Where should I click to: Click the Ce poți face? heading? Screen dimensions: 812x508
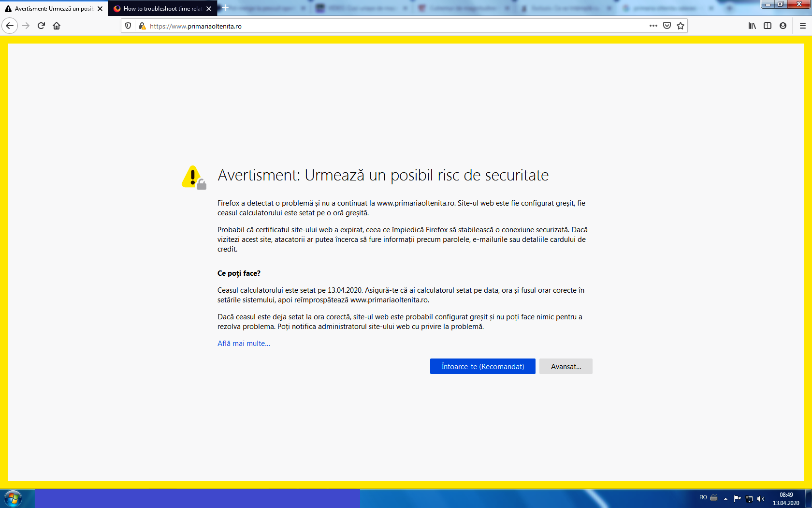click(239, 273)
